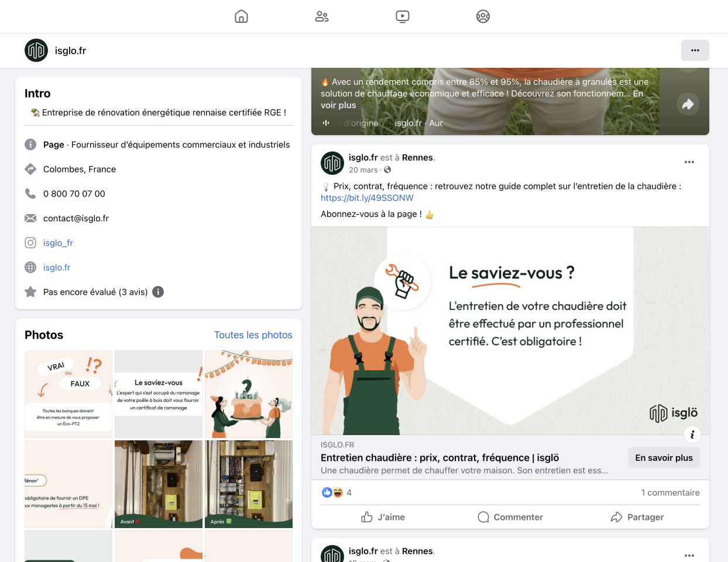Click isglo.fr avatar on the 20 mars post

[x=332, y=163]
